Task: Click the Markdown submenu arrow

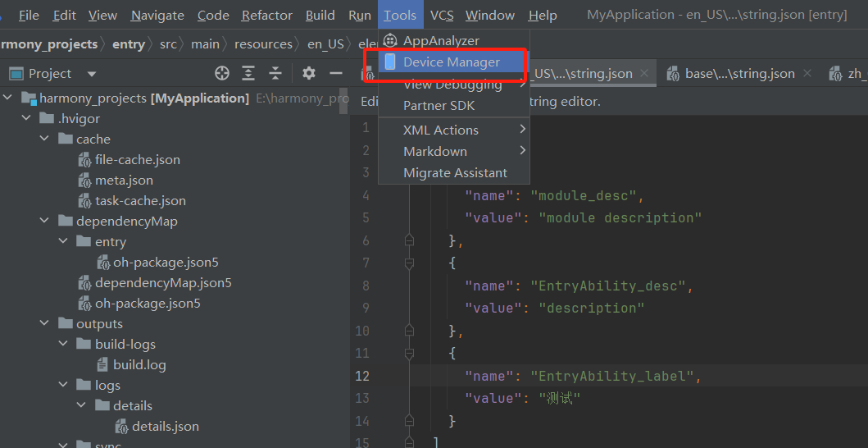Action: pyautogui.click(x=523, y=151)
